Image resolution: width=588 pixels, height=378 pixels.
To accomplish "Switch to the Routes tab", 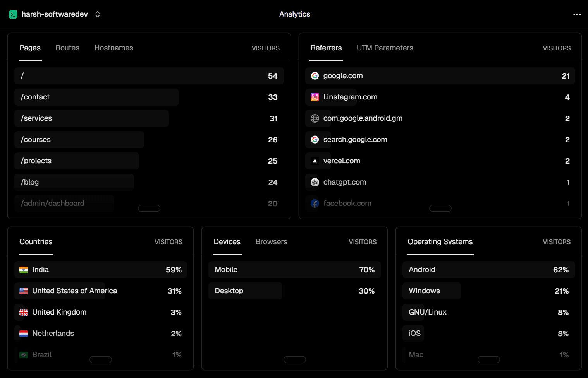I will click(x=67, y=48).
